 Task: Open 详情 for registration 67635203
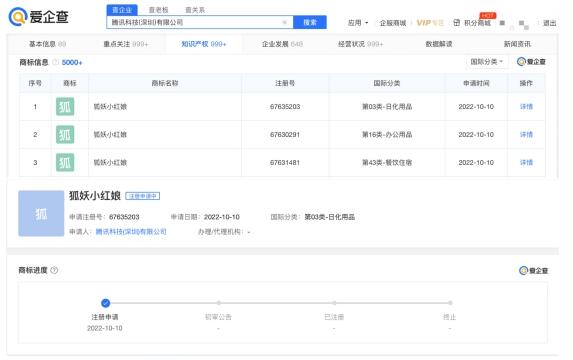pos(526,107)
